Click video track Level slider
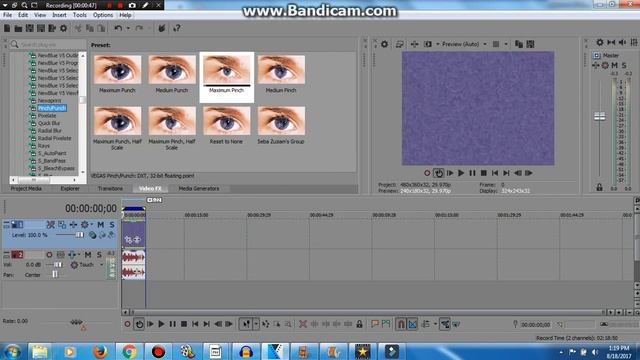Screen dimensions: 640x360 (69, 235)
